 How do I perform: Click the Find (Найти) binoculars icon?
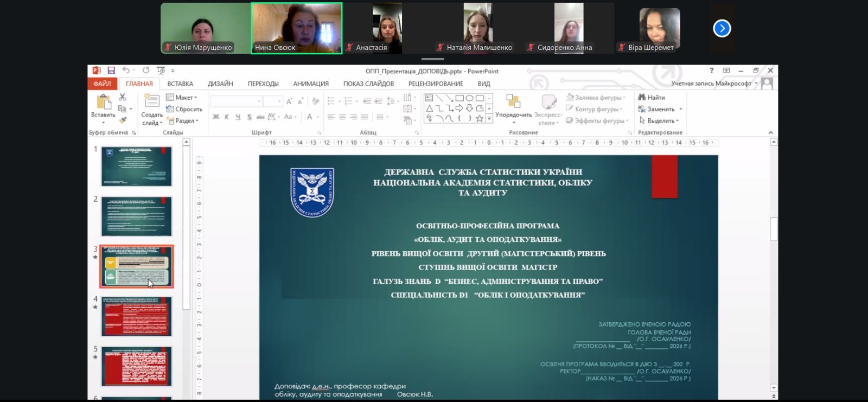point(642,98)
